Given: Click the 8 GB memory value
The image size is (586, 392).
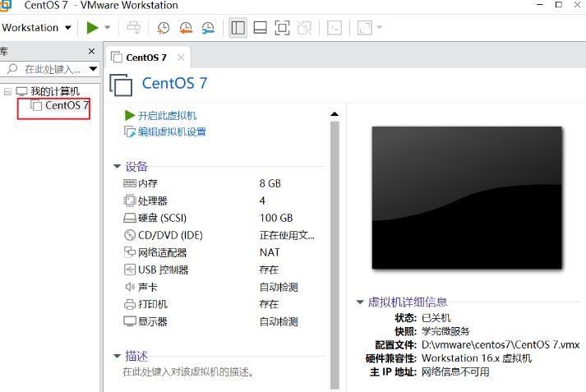Looking at the screenshot, I should tap(270, 183).
